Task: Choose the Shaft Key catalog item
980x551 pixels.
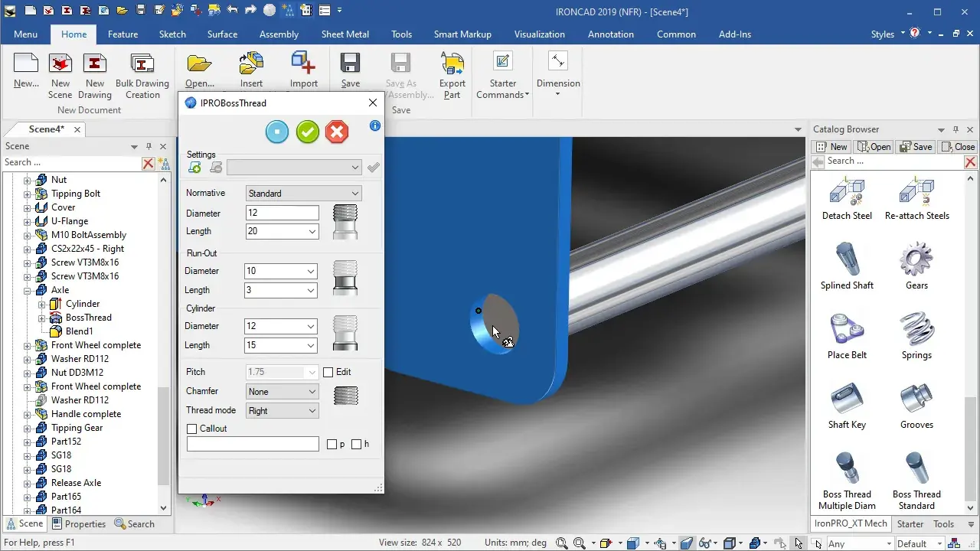Action: (x=847, y=405)
